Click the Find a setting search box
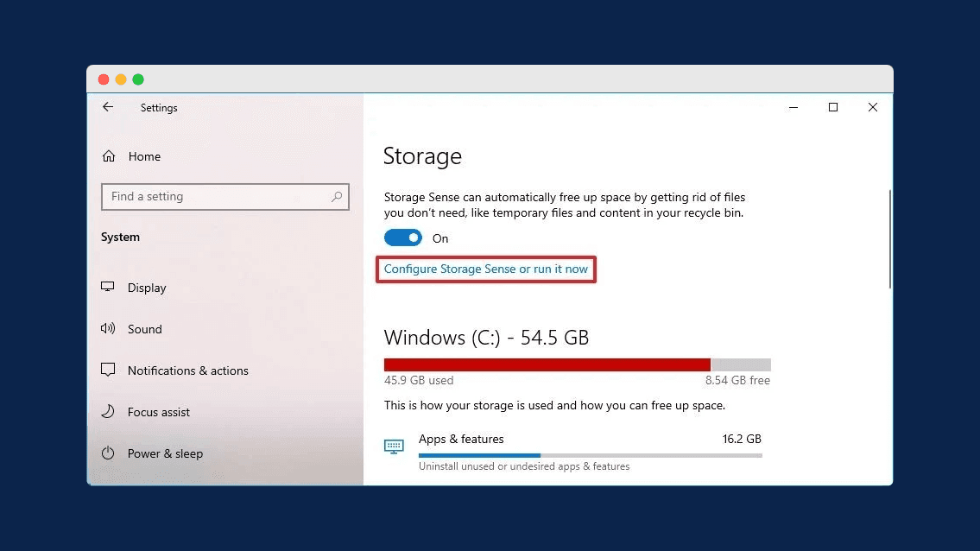Screen dimensions: 980x551 [216, 197]
